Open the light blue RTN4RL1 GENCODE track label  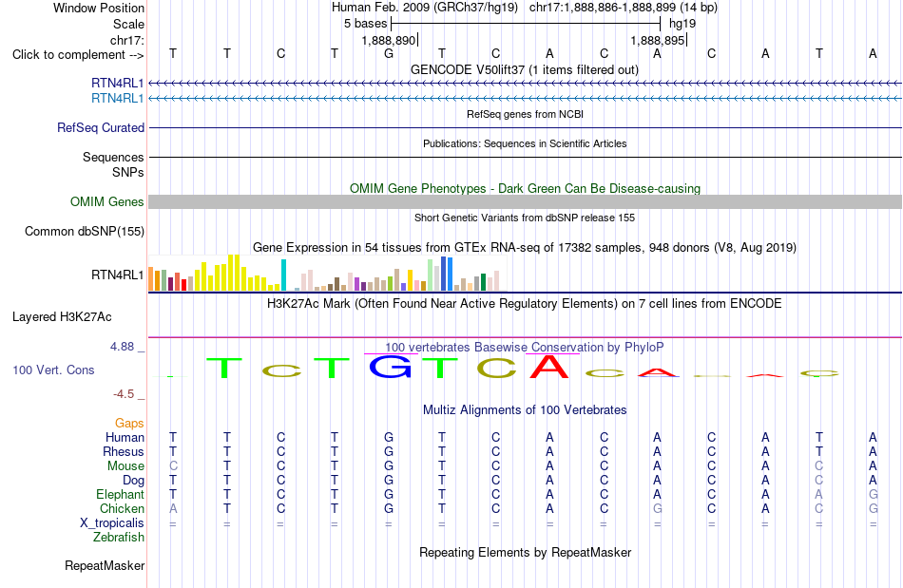click(x=118, y=99)
